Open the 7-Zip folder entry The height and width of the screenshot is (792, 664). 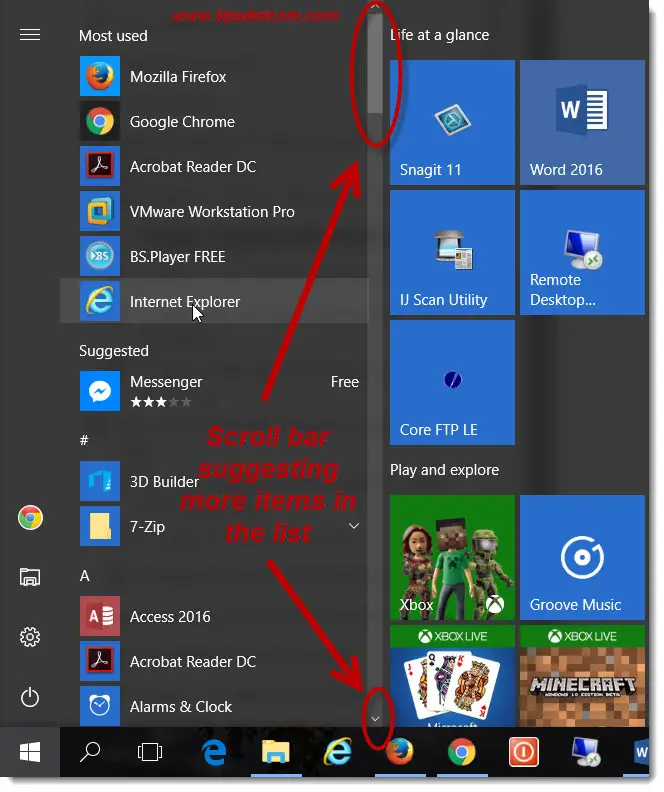pyautogui.click(x=215, y=526)
